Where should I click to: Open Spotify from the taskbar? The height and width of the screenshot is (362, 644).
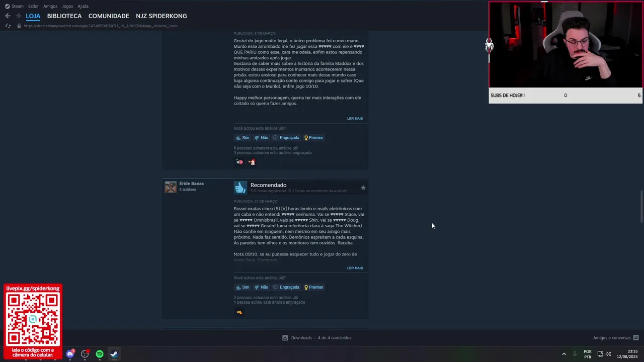coord(100,354)
